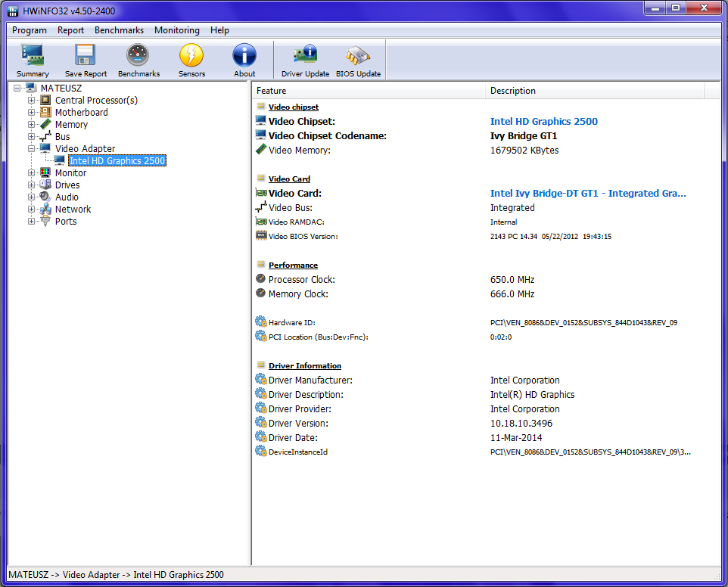The width and height of the screenshot is (728, 587).
Task: Select the Motherboard tree label
Action: [81, 112]
